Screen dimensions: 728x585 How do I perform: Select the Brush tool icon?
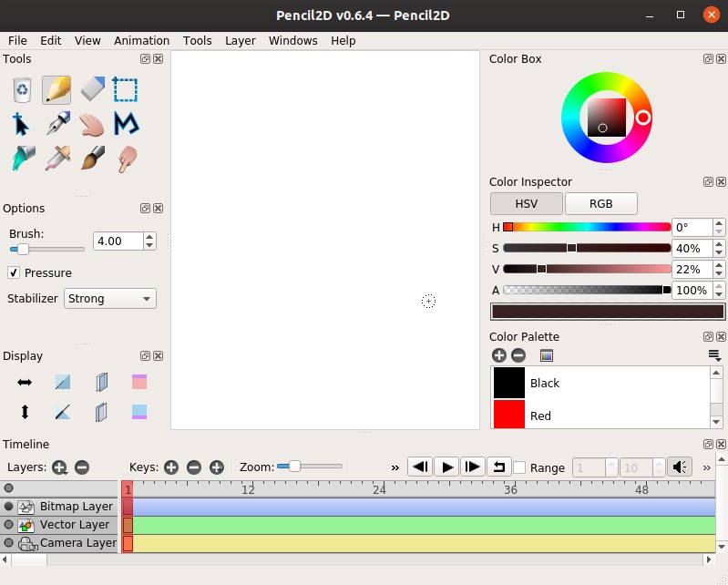[x=92, y=159]
